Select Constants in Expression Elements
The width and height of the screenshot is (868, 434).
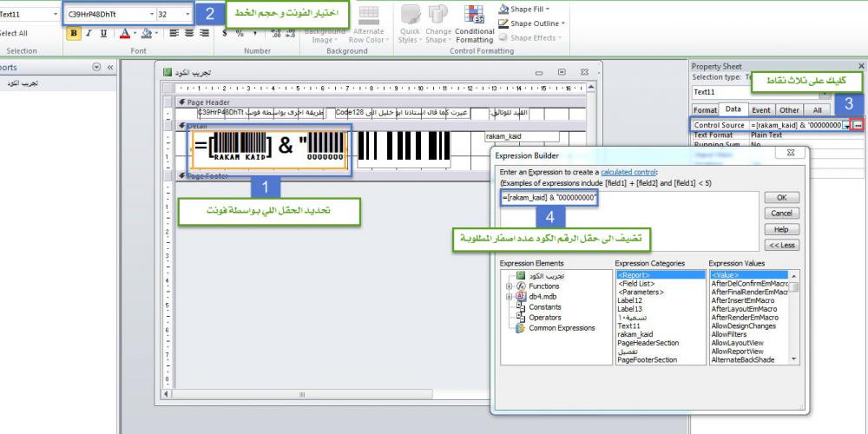545,307
